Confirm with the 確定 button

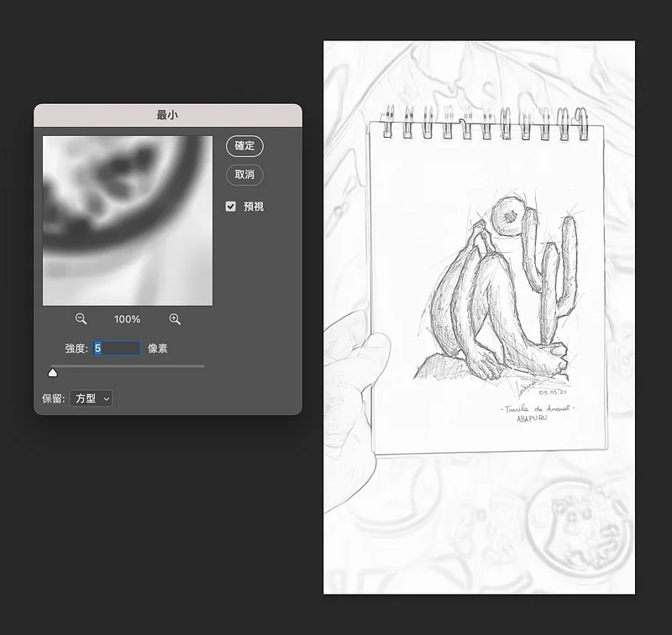(244, 145)
